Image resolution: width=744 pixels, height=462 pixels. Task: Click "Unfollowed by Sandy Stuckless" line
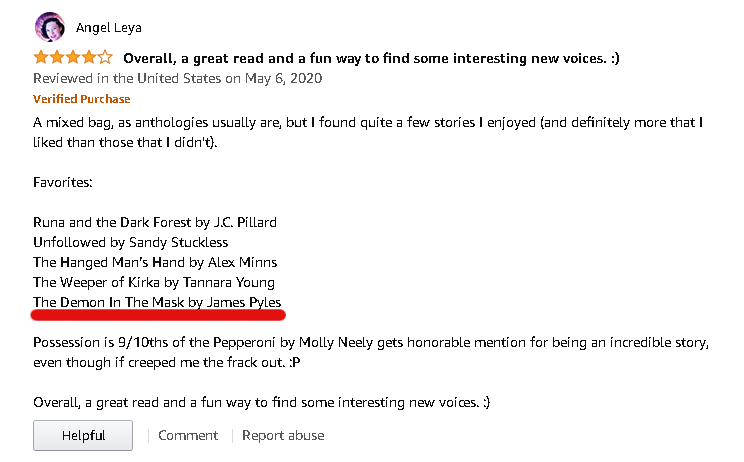(131, 242)
